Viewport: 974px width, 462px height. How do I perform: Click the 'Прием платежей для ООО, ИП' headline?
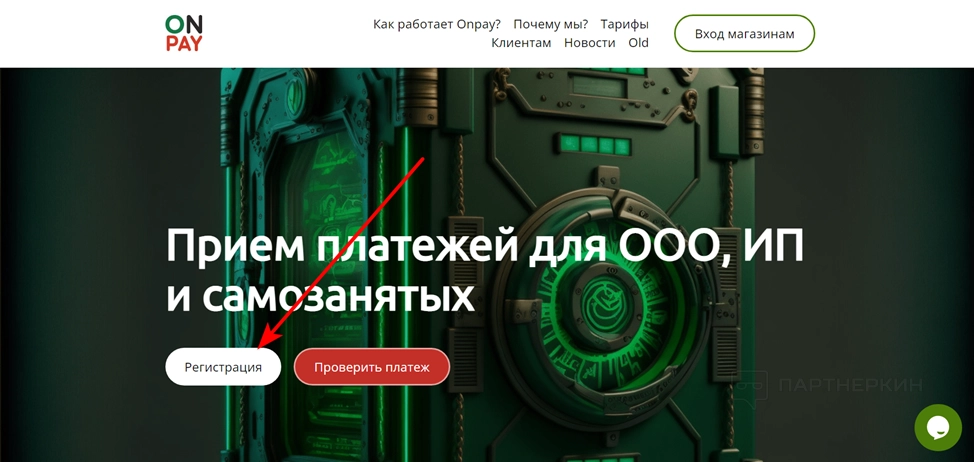(x=485, y=247)
